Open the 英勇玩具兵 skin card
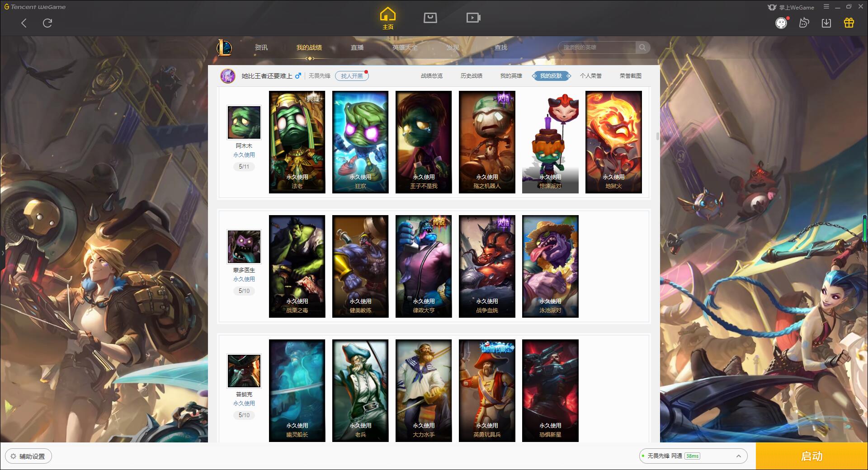 487,390
